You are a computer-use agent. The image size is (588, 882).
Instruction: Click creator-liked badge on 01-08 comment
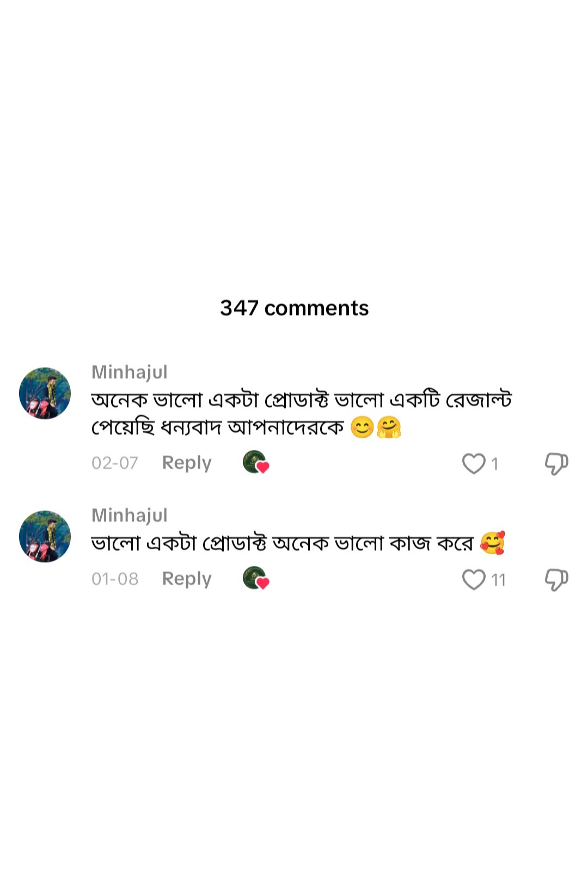256,579
